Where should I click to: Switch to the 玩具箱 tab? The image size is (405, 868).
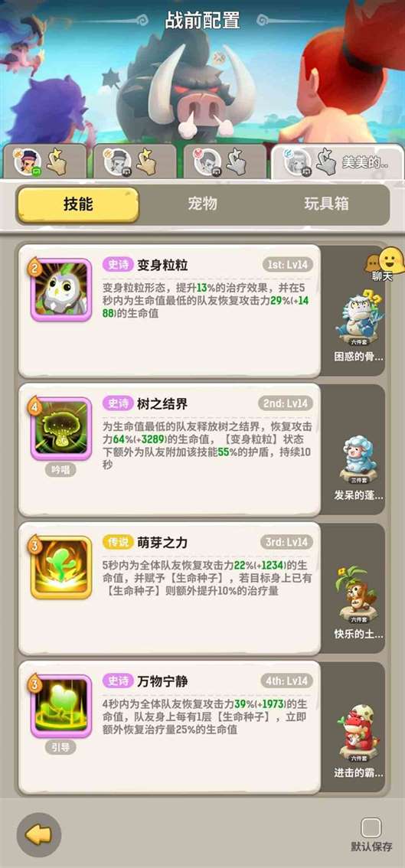326,204
